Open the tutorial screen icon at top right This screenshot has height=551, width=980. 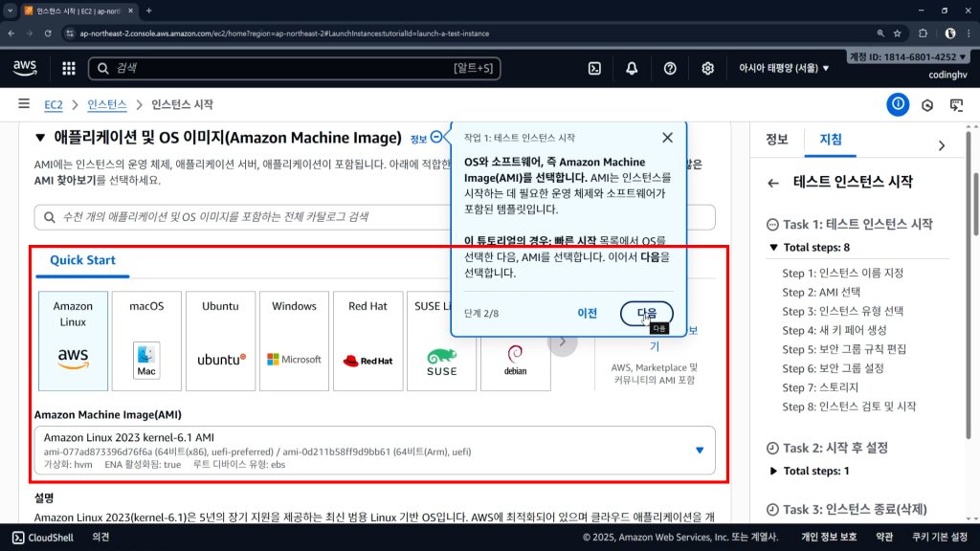[957, 105]
